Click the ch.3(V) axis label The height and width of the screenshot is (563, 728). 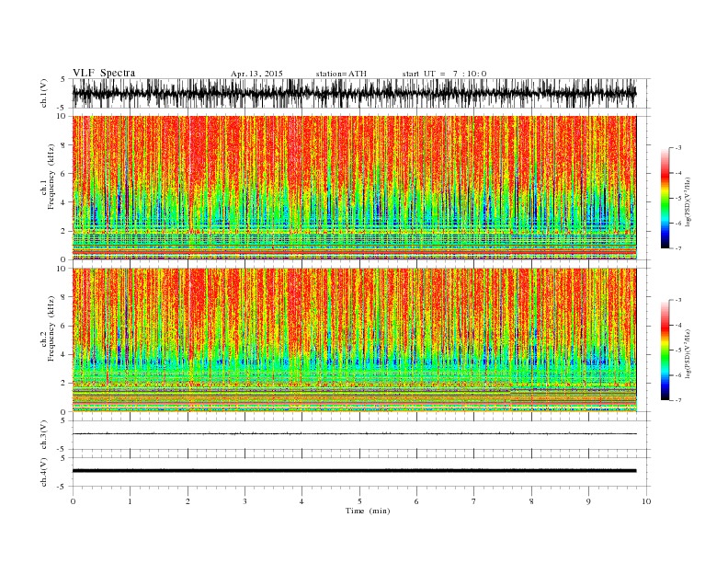(x=44, y=435)
